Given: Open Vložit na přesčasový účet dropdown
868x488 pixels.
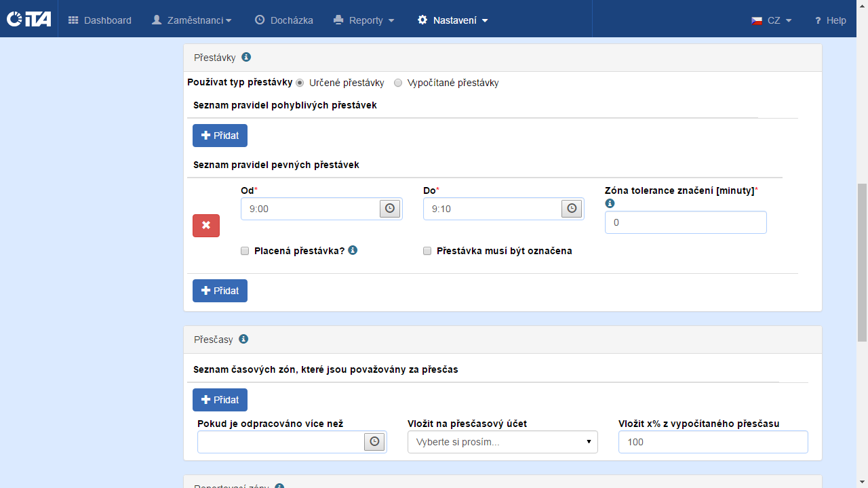Looking at the screenshot, I should (502, 442).
